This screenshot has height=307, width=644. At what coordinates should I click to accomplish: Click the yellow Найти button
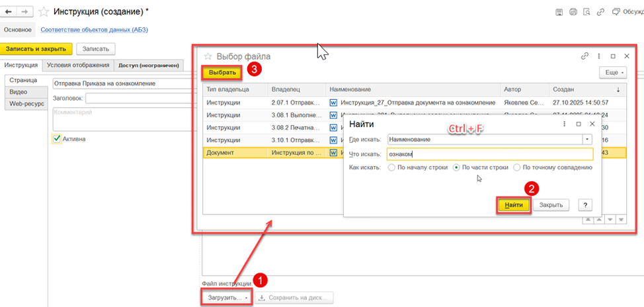514,204
